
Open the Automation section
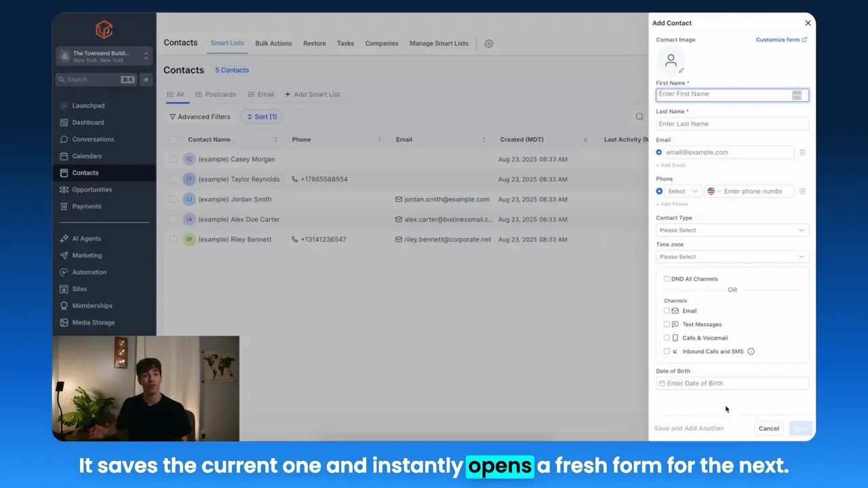[x=89, y=272]
